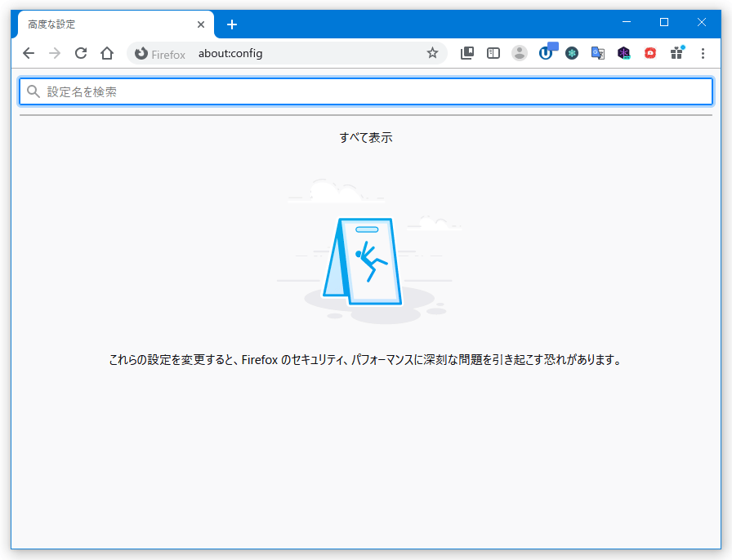The width and height of the screenshot is (732, 560).
Task: Click the blue U extension icon
Action: (546, 52)
